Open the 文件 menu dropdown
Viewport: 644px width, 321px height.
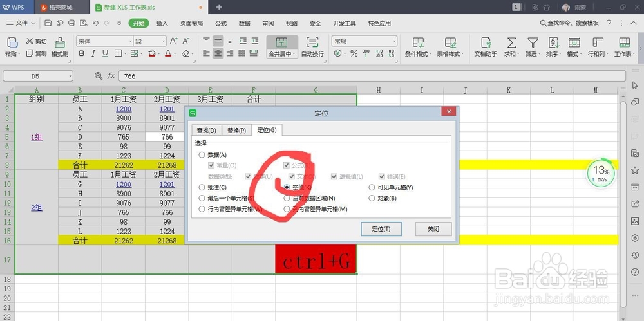(21, 23)
